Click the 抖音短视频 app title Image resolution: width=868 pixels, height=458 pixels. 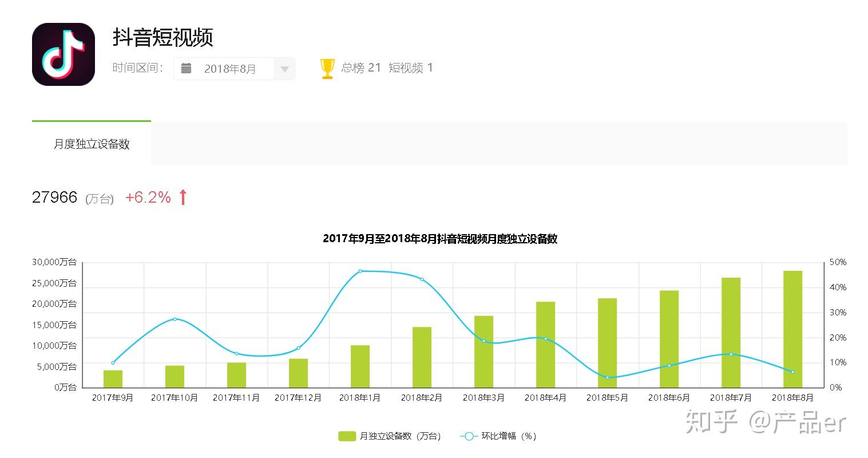tap(163, 37)
